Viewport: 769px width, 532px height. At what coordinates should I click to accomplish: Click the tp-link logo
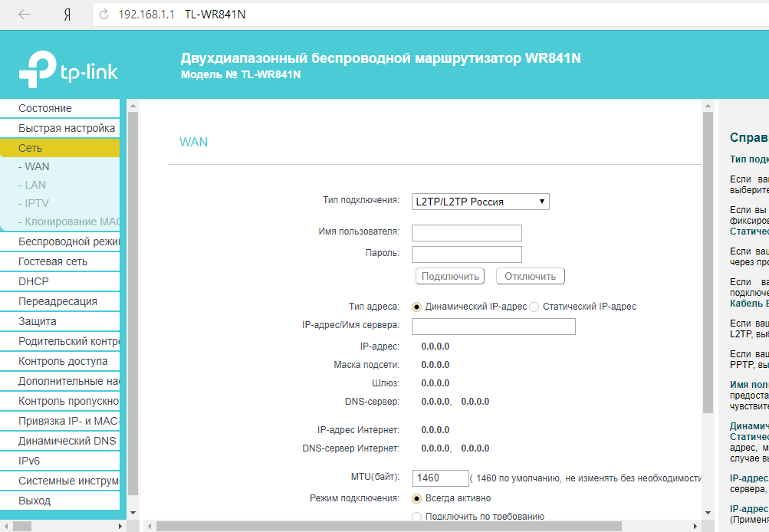pyautogui.click(x=69, y=69)
